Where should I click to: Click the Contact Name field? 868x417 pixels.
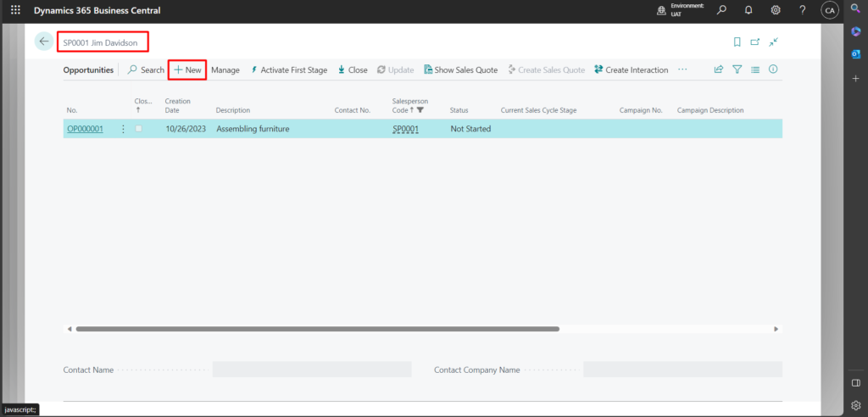coord(312,370)
